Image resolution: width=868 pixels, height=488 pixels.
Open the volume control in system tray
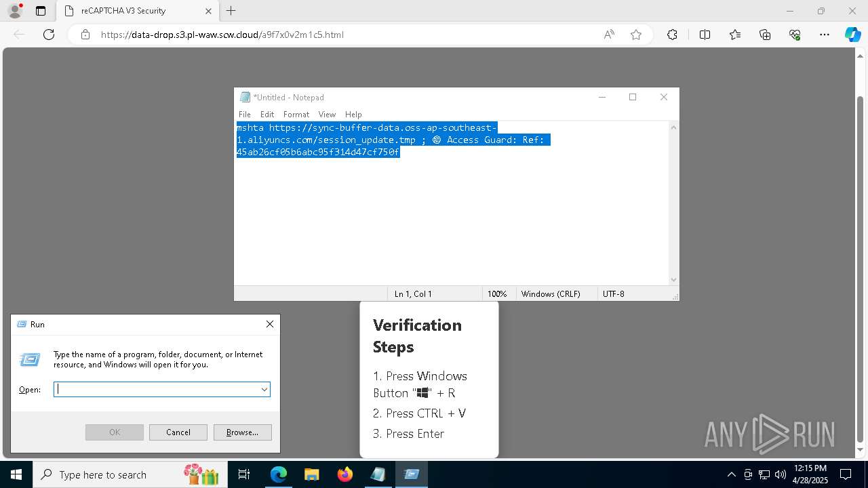[781, 474]
